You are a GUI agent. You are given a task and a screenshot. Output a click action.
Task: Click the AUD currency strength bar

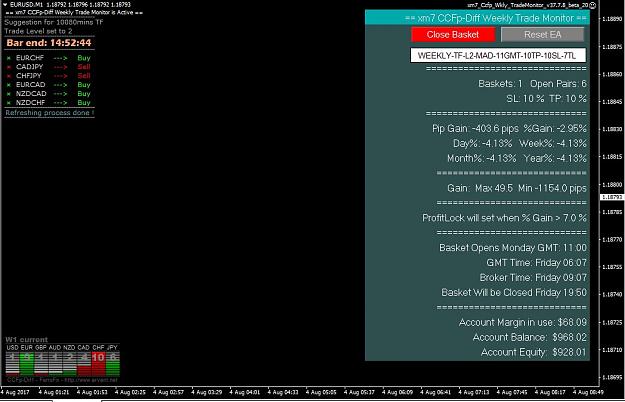pos(55,364)
